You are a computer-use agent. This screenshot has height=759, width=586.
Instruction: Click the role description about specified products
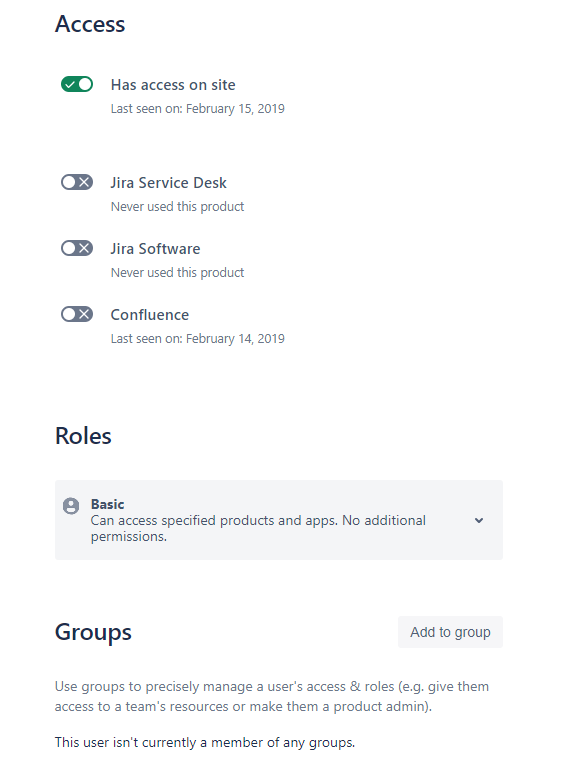(258, 528)
